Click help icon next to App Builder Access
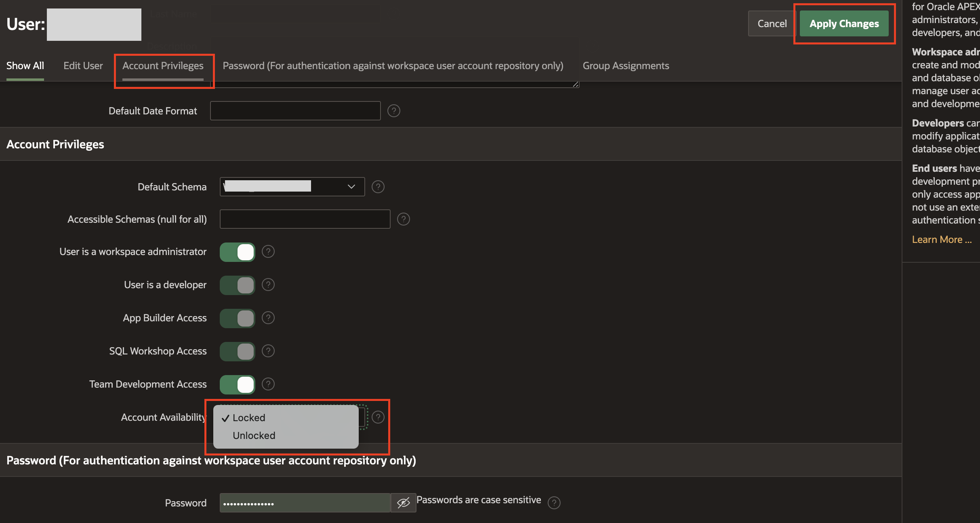Screen dimensions: 980x523 pos(268,318)
